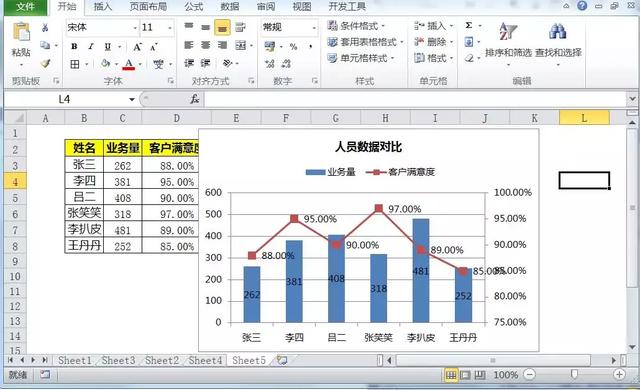Open Conditional Formatting (条件格式) dropdown
This screenshot has height=390, width=640.
pyautogui.click(x=356, y=26)
